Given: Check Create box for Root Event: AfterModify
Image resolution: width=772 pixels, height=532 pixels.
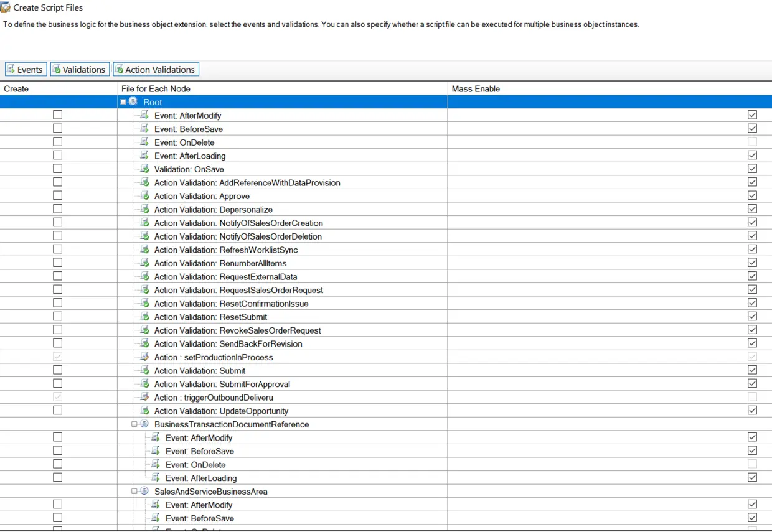Looking at the screenshot, I should 58,115.
